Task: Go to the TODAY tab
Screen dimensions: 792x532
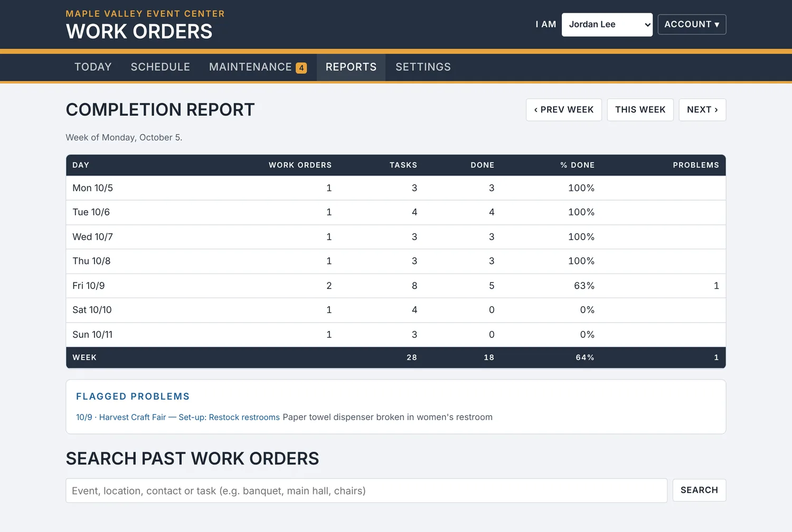Action: point(93,67)
